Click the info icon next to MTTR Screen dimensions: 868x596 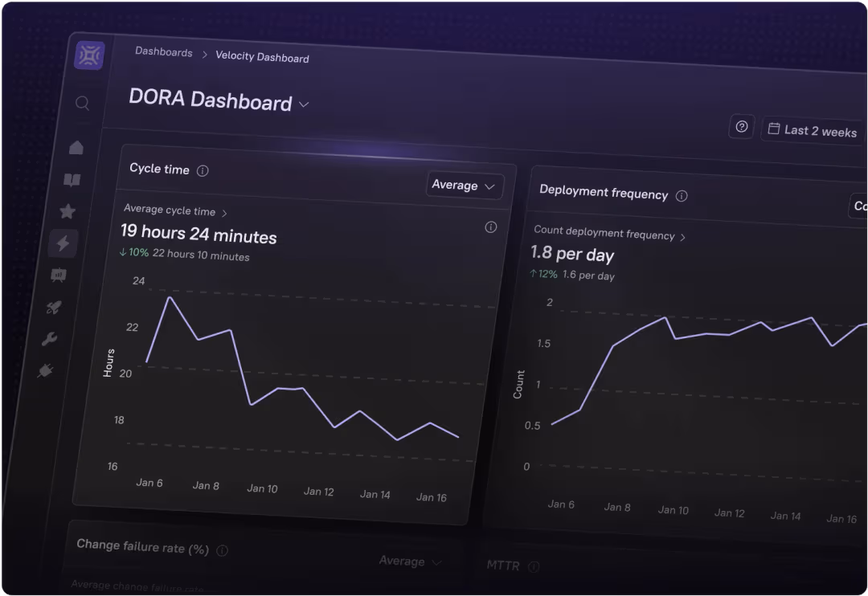pyautogui.click(x=533, y=565)
